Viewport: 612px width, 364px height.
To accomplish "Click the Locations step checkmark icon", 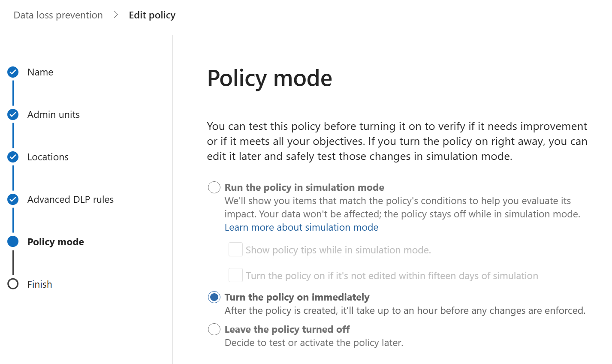I will [13, 157].
